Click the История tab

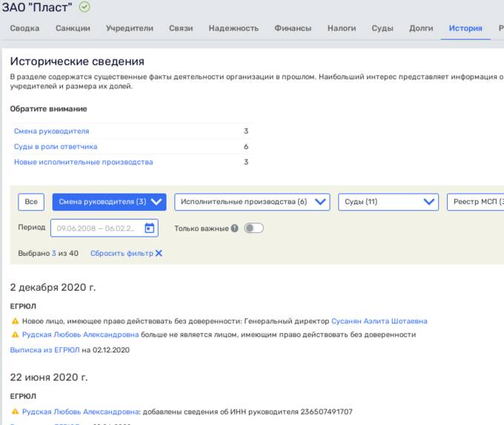pyautogui.click(x=465, y=28)
